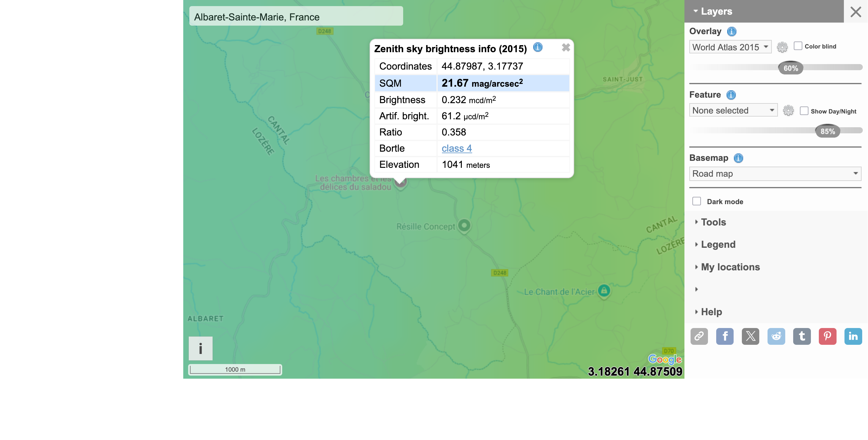Close the Zenith sky brightness popup

pyautogui.click(x=566, y=48)
